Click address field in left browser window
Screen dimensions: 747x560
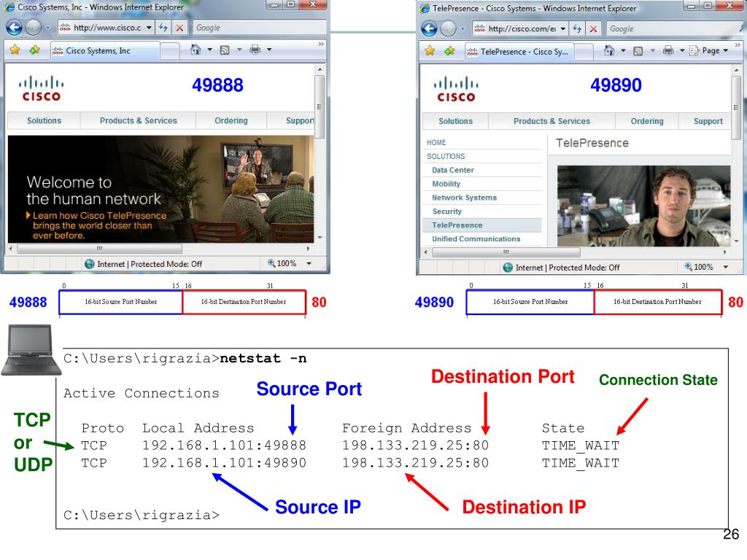point(107,28)
